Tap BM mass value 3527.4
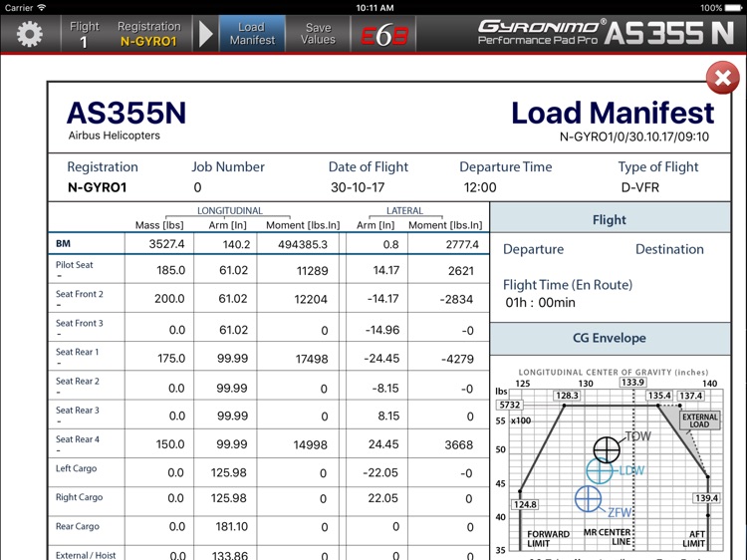Viewport: 747px width, 560px height. tap(166, 244)
